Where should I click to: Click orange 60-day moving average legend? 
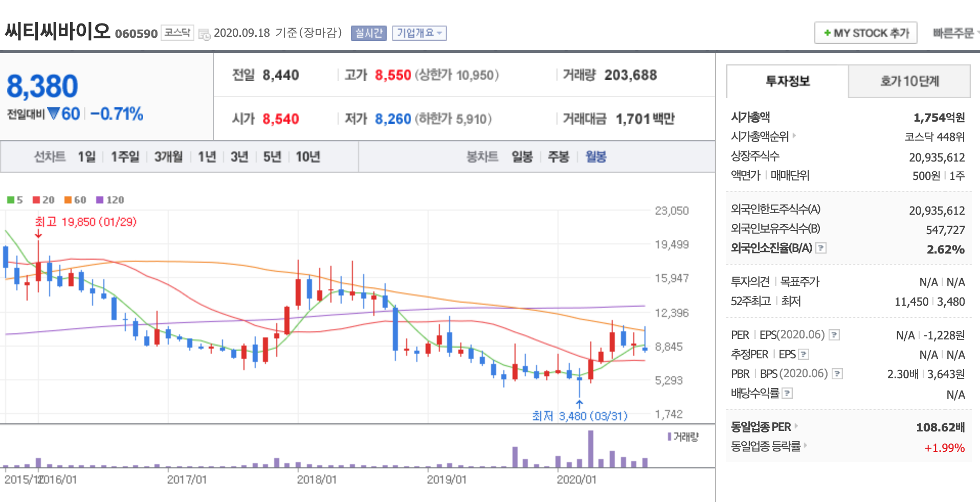tap(75, 200)
